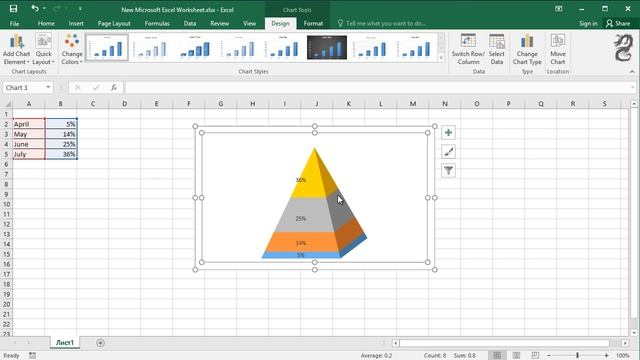Click the zoom in plus button
The height and width of the screenshot is (360, 640).
(x=607, y=356)
